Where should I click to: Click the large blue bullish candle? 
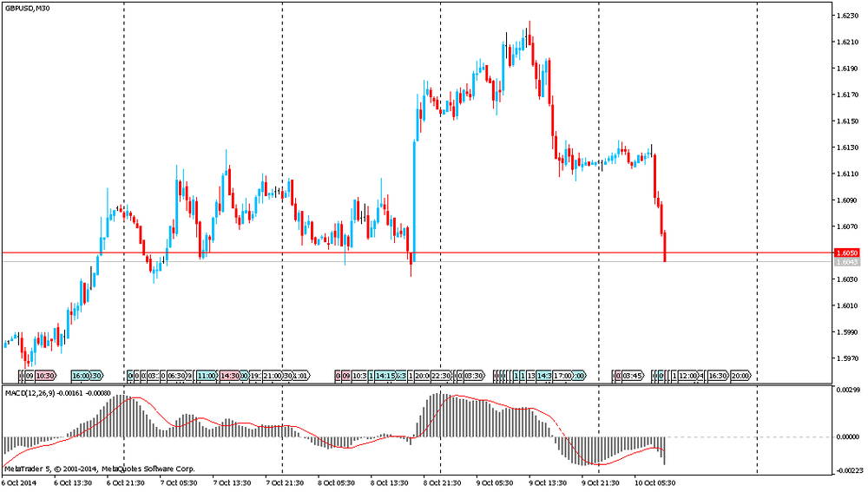415,198
